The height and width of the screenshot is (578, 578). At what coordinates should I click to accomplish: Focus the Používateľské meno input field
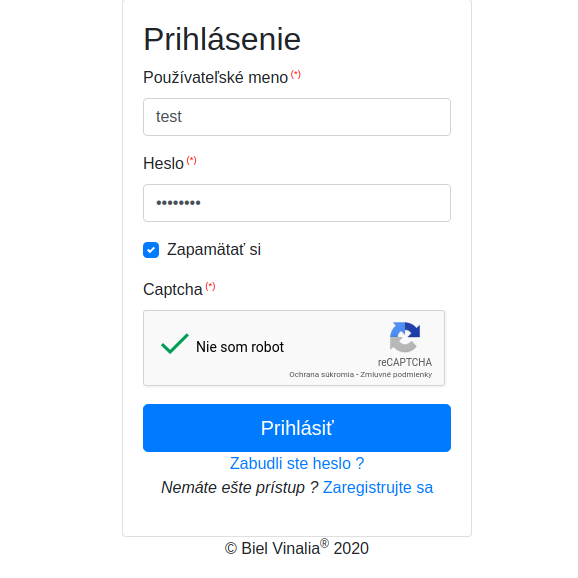click(297, 117)
